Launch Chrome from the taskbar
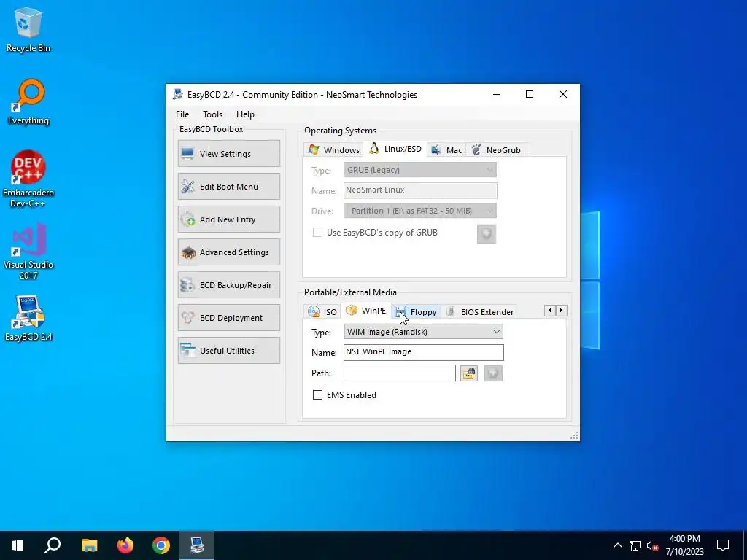This screenshot has height=560, width=747. tap(161, 545)
